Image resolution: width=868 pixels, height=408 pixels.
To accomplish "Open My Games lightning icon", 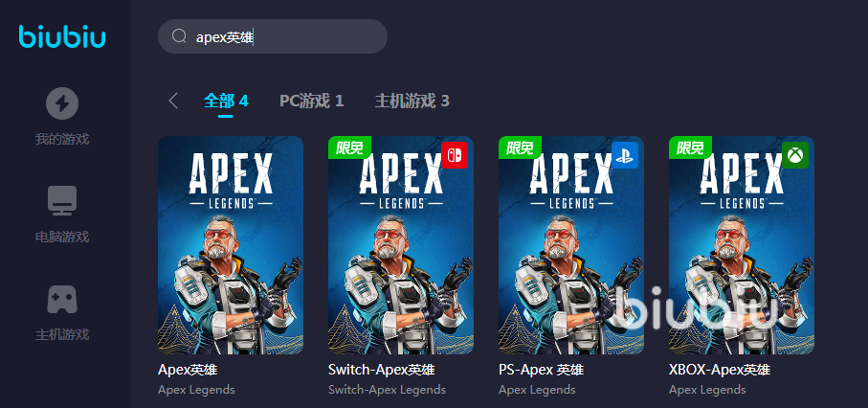I will point(62,103).
